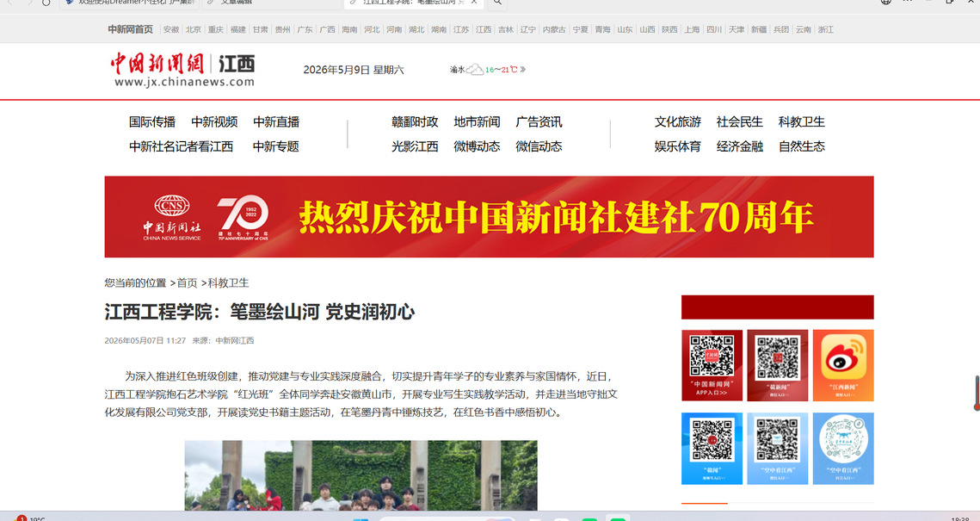Viewport: 980px width, 521px height.
Task: Expand the weather forecast double-arrow
Action: [x=522, y=70]
